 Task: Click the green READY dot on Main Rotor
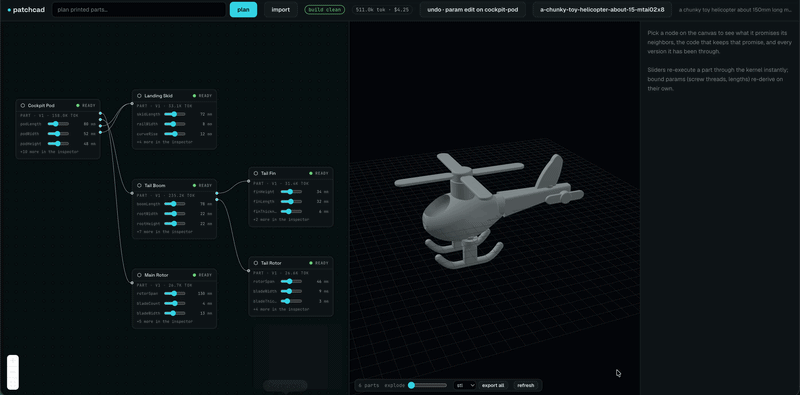pyautogui.click(x=194, y=275)
